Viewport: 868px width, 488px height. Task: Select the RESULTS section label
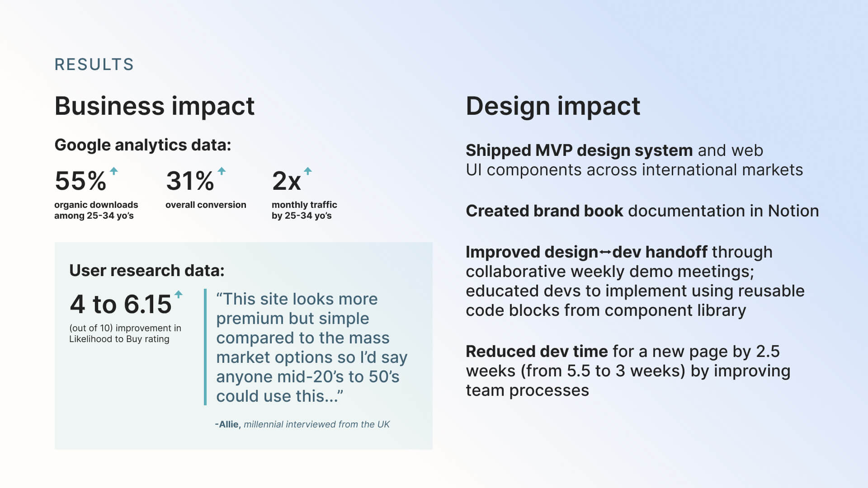tap(94, 64)
